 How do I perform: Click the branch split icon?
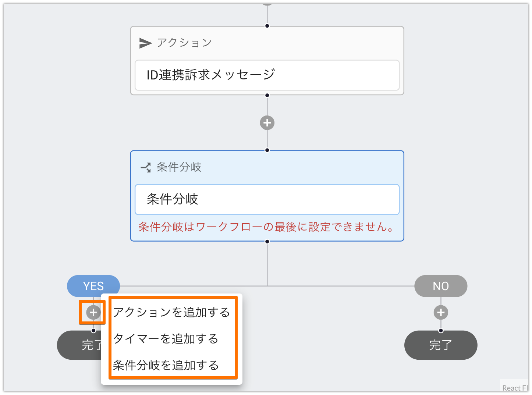coord(146,167)
